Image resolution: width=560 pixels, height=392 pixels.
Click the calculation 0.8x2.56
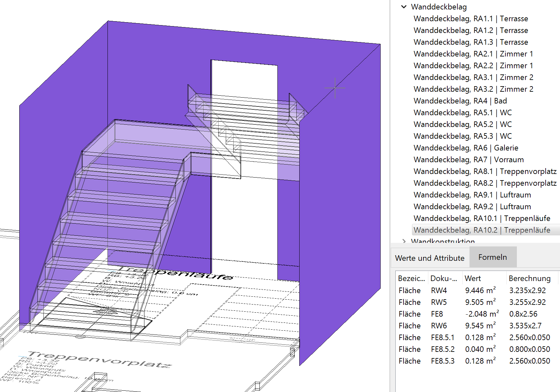523,314
